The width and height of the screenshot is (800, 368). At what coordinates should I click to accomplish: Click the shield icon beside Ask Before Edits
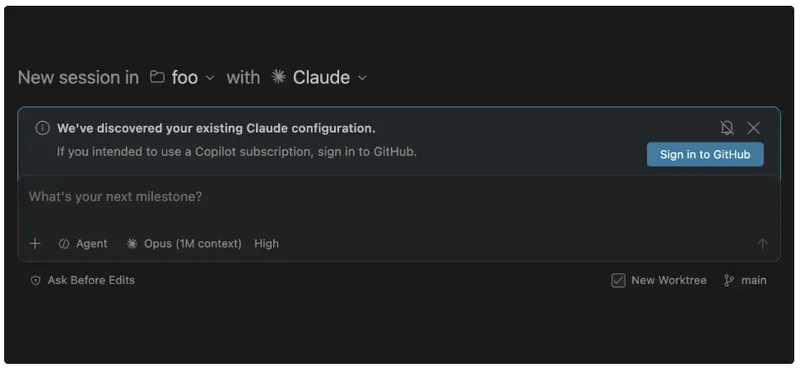point(35,280)
